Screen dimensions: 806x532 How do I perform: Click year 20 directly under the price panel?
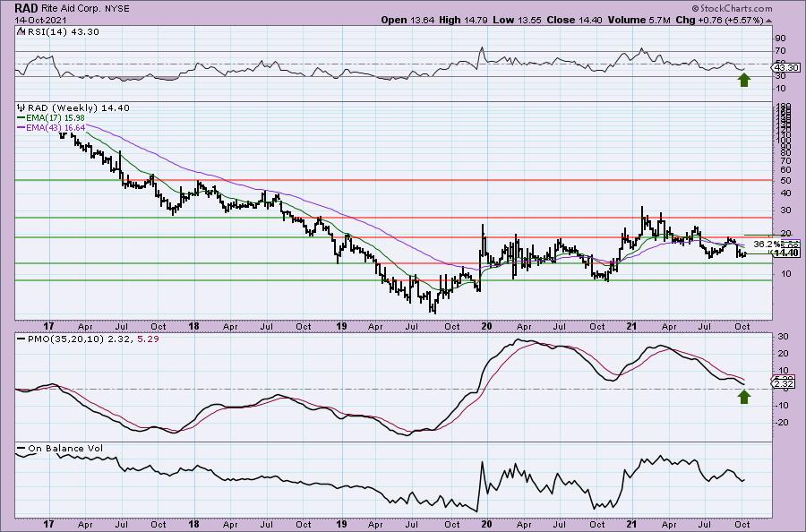click(486, 326)
